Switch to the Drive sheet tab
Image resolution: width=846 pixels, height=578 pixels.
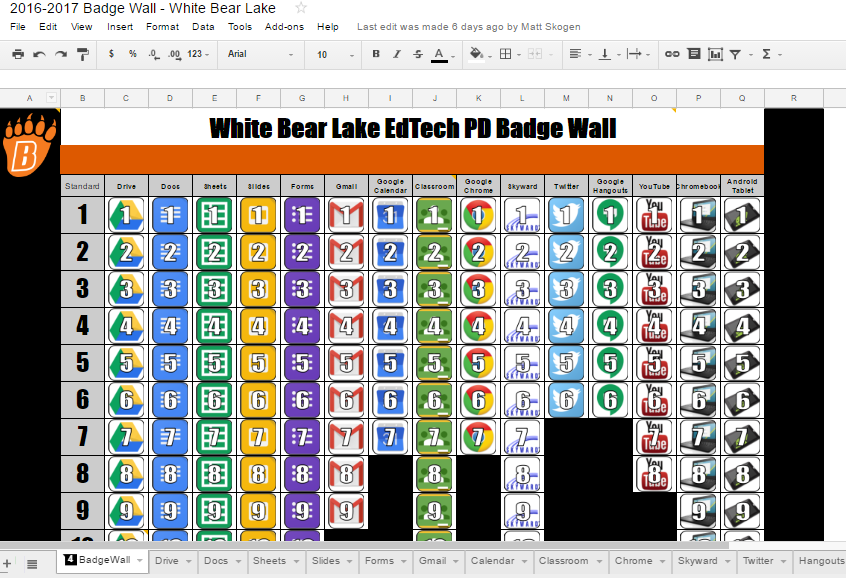point(167,561)
